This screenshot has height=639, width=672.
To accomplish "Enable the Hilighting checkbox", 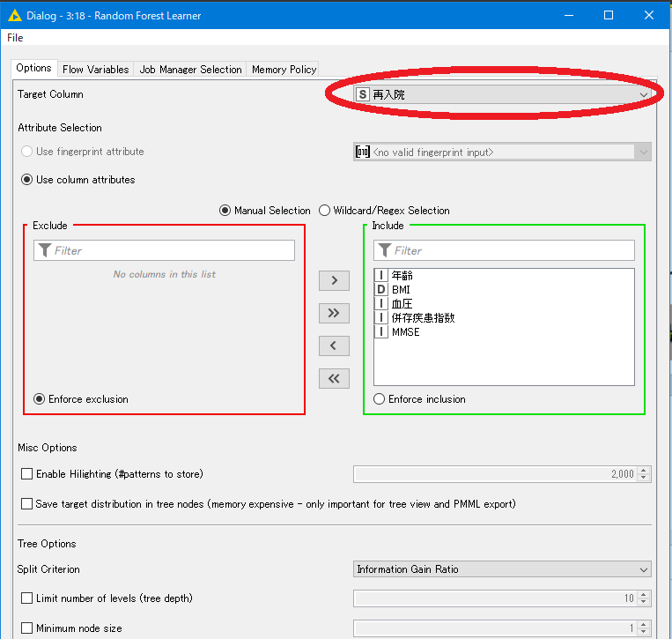I will (x=27, y=474).
